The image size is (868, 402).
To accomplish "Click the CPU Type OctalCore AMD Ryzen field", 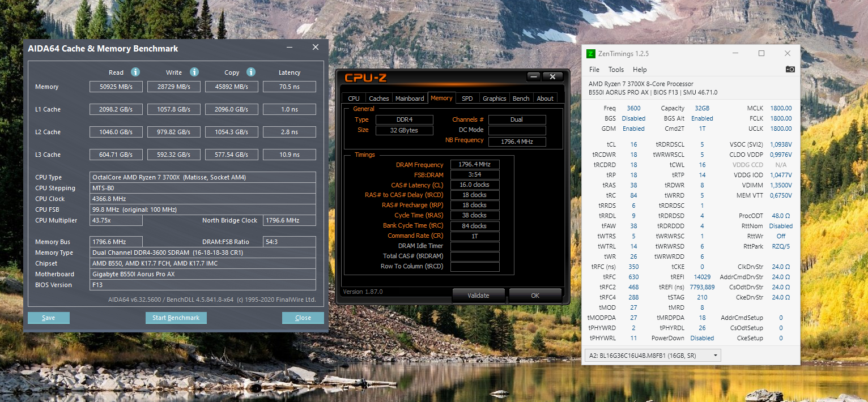I will click(x=203, y=177).
